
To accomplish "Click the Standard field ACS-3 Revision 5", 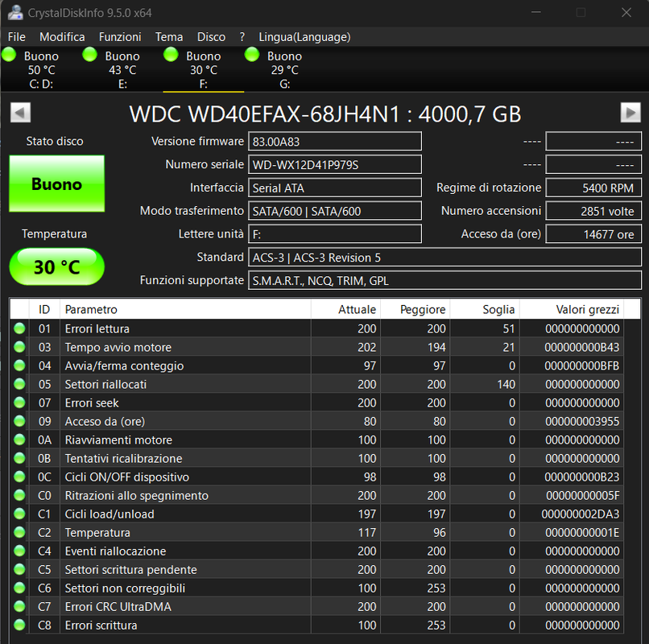I will [x=445, y=258].
